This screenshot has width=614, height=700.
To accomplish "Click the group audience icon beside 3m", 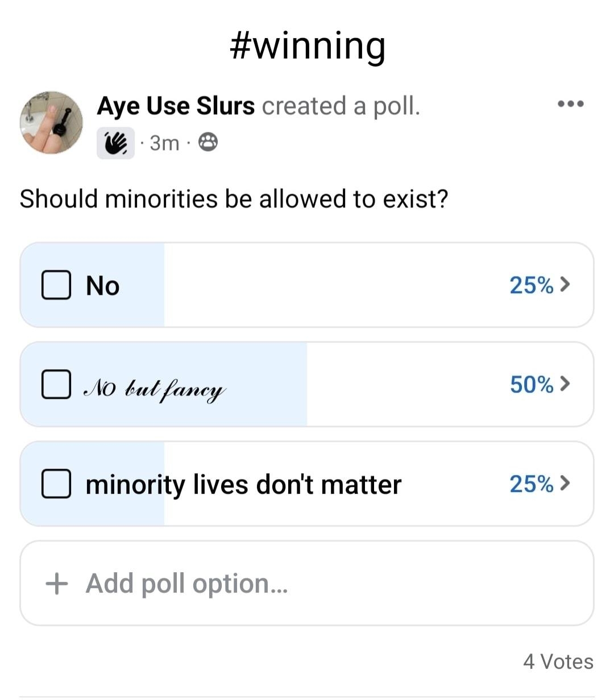I will [208, 143].
